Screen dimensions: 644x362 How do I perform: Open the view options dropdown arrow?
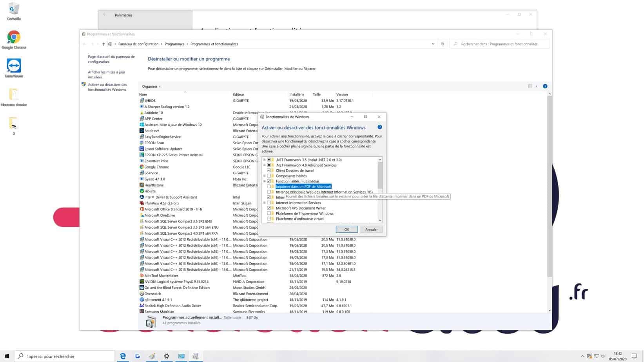536,86
